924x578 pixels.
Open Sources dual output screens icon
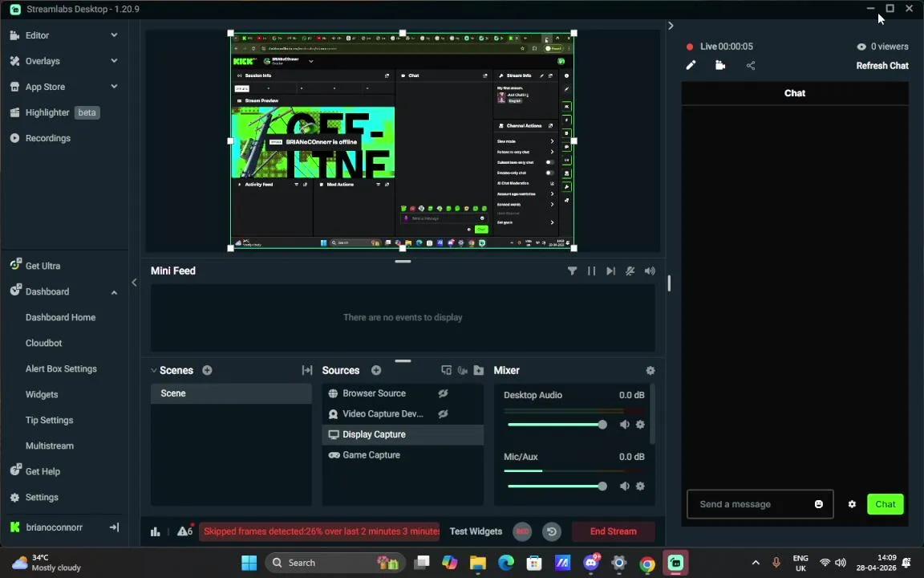click(x=446, y=370)
